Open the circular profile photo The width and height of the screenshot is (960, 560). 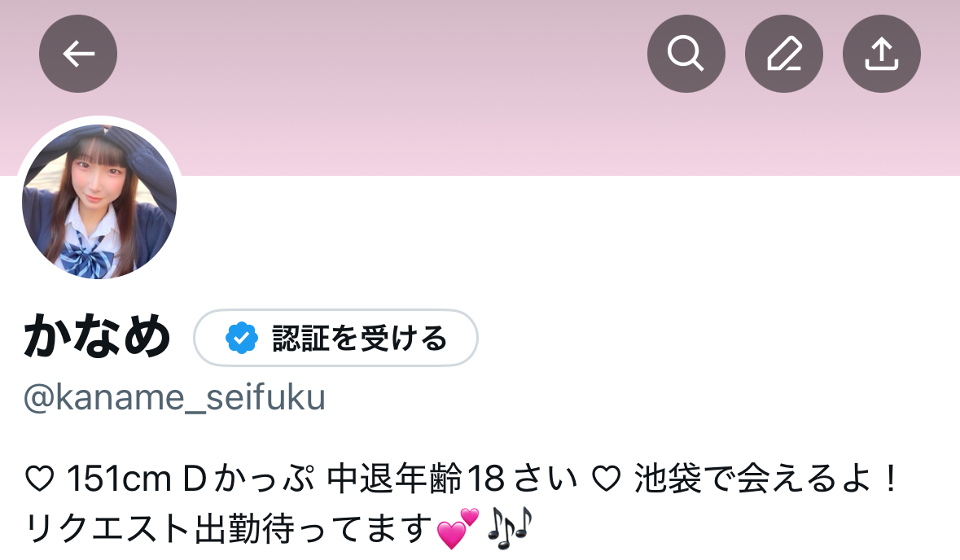pyautogui.click(x=99, y=201)
